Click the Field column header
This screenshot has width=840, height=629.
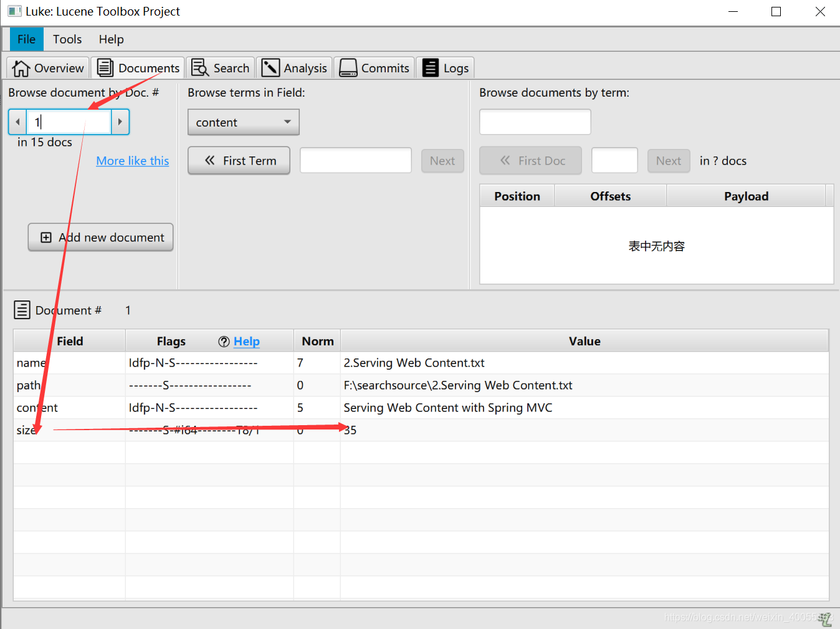[x=70, y=341]
